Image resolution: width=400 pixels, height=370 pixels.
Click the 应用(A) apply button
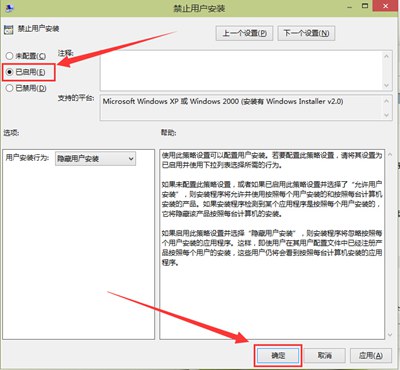[x=371, y=356]
